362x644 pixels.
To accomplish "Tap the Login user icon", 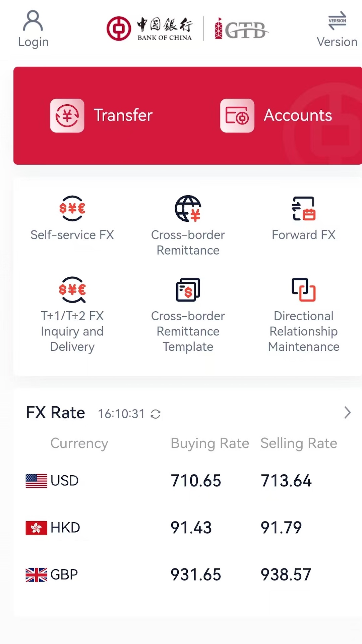I will 33,21.
